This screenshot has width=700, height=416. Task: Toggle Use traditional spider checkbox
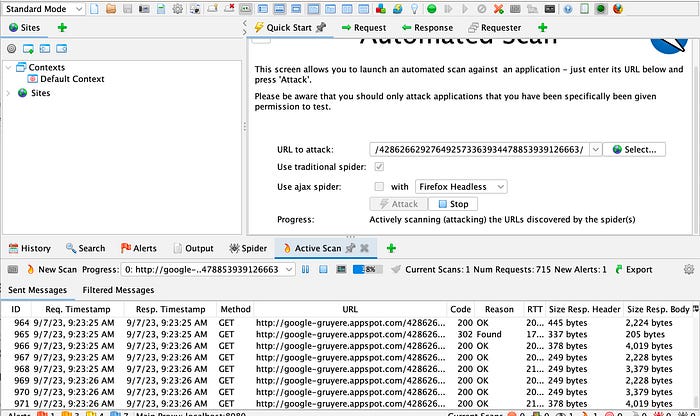(x=379, y=166)
